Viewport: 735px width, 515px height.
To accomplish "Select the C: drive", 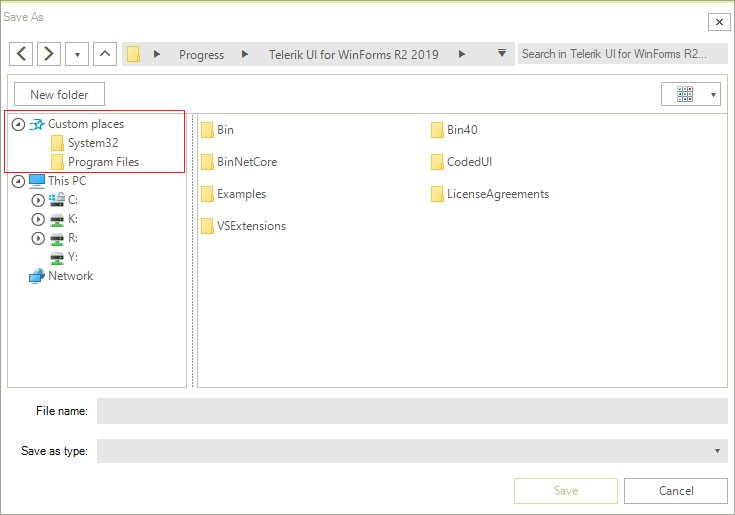I will point(73,200).
